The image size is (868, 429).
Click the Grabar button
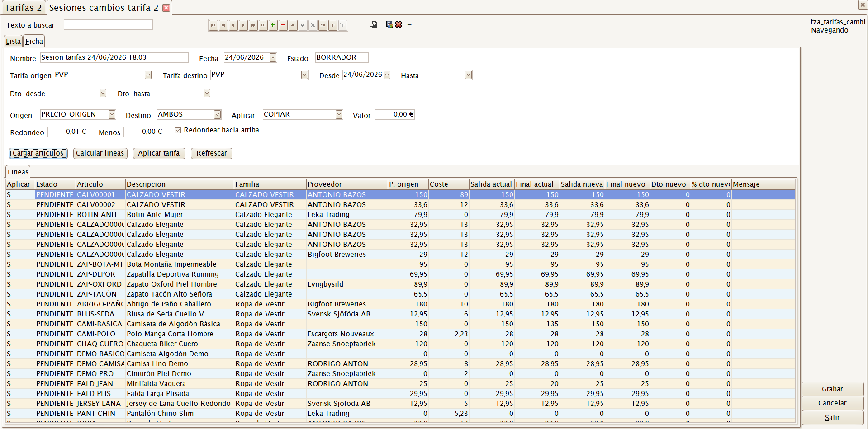click(x=832, y=389)
